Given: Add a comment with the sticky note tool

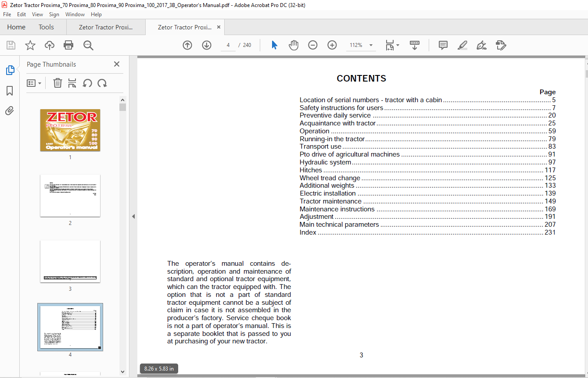Looking at the screenshot, I should 443,45.
